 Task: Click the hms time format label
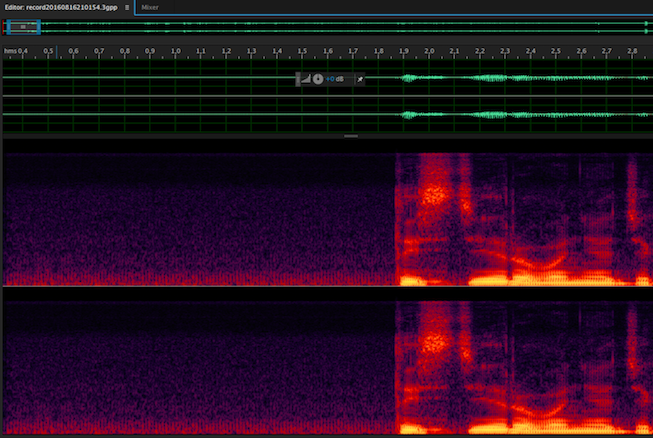point(10,50)
